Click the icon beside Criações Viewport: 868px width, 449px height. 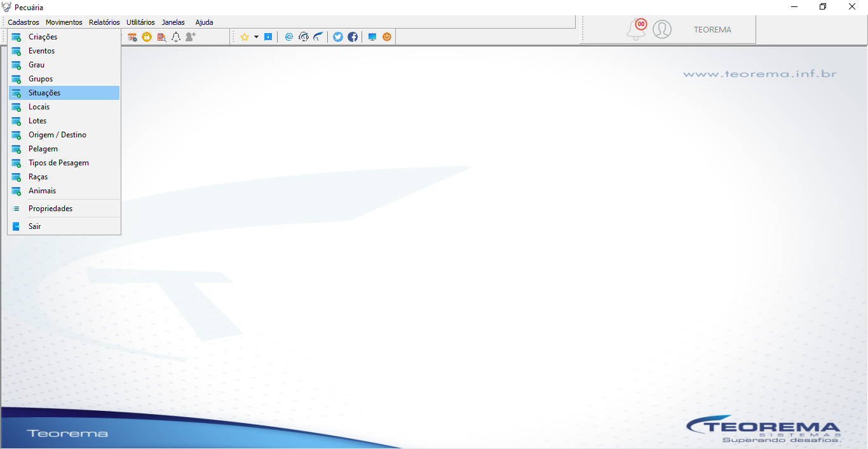17,37
